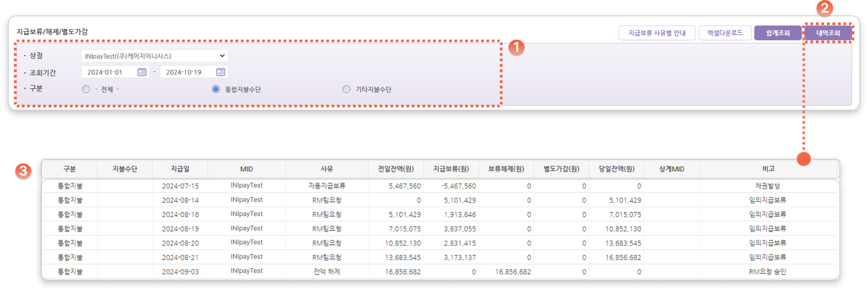
Task: Select the 2024-07-15 date cell
Action: click(180, 186)
